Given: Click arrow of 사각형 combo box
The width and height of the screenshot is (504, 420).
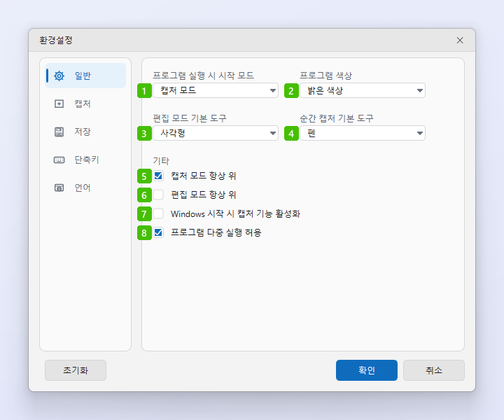Looking at the screenshot, I should 273,134.
